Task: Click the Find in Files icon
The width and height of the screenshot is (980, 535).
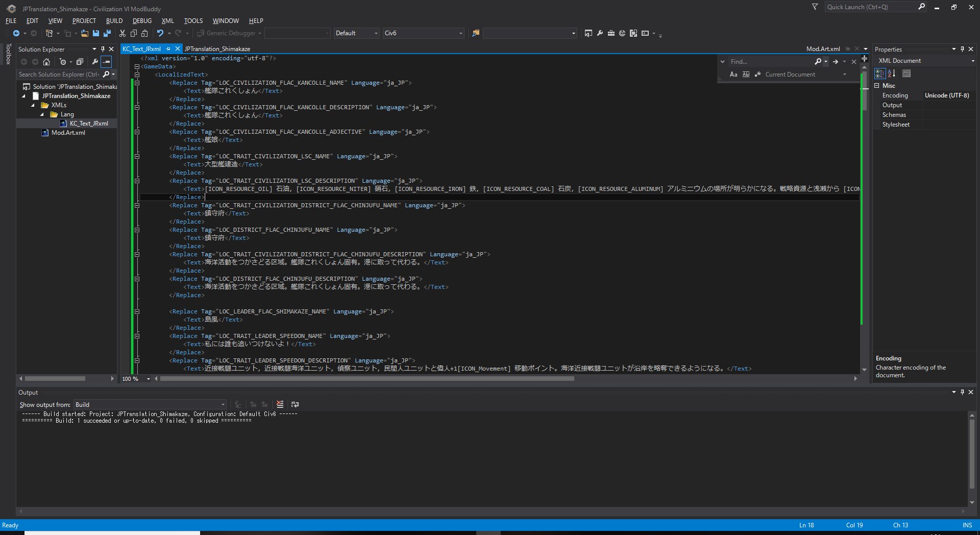Action: (476, 33)
